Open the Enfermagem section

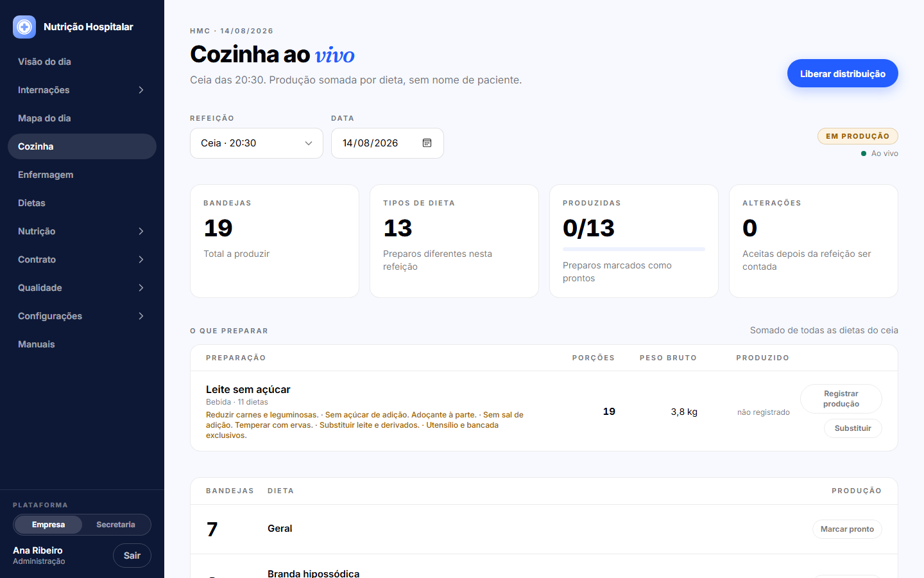click(x=82, y=175)
